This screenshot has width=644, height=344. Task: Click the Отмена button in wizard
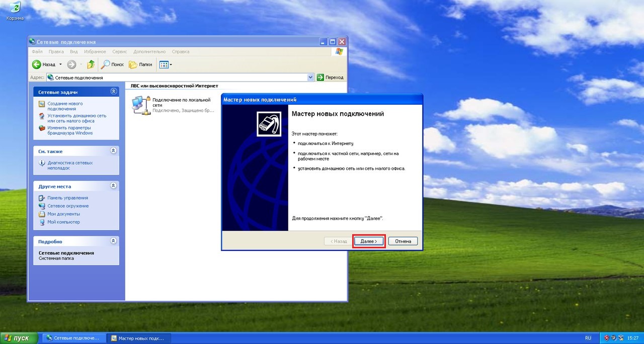(x=403, y=241)
